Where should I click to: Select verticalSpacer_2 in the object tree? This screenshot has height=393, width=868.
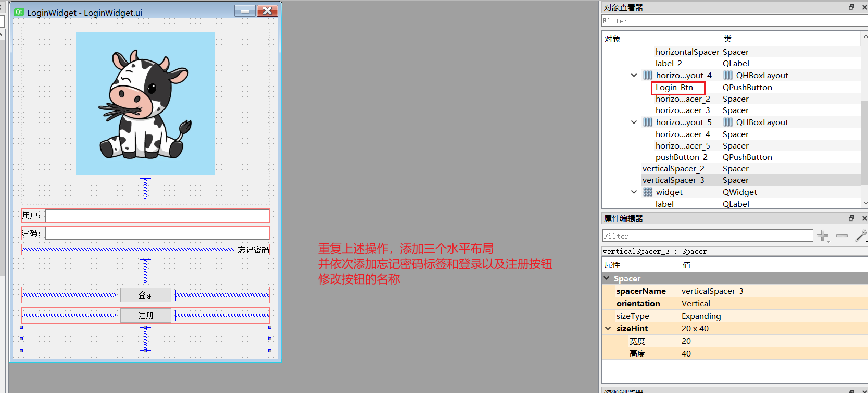[673, 169]
